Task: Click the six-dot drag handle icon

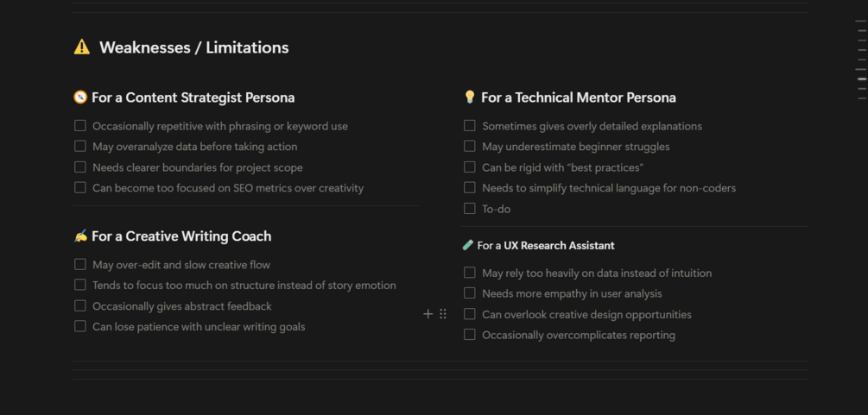Action: (x=443, y=314)
